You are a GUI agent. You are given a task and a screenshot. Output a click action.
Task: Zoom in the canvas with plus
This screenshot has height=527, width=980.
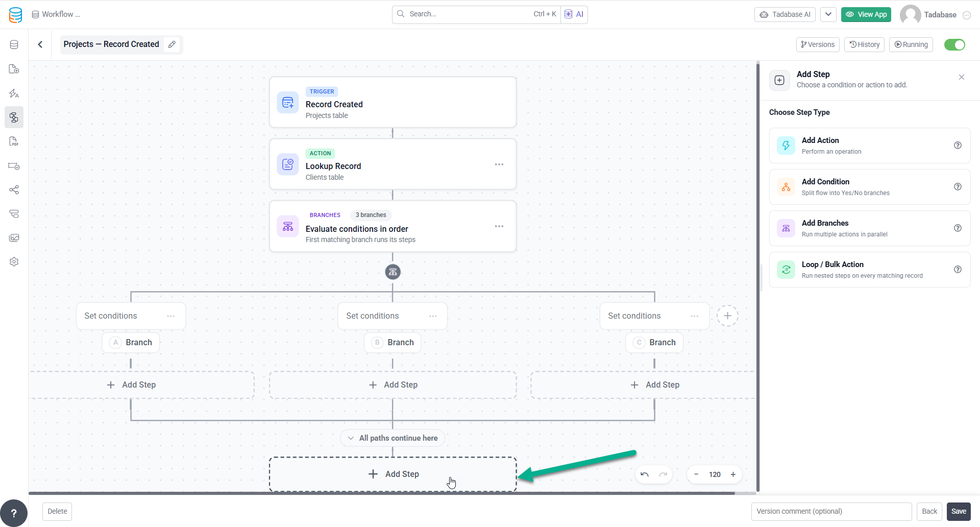pos(733,474)
